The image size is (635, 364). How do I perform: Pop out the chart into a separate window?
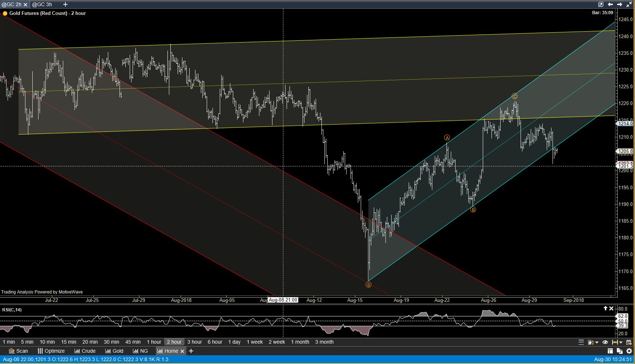pyautogui.click(x=601, y=4)
